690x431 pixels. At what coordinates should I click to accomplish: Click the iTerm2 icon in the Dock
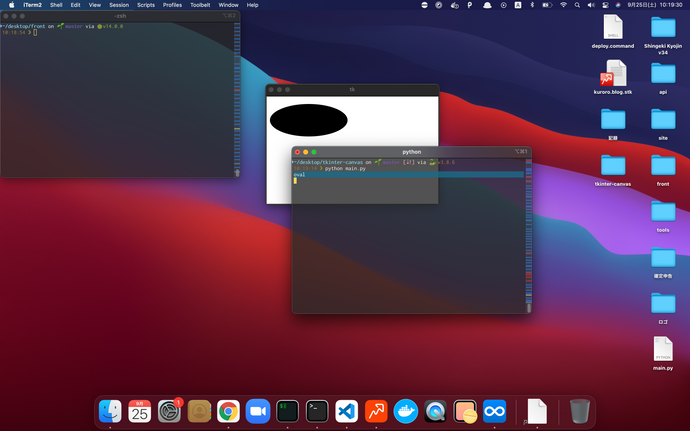tap(287, 411)
